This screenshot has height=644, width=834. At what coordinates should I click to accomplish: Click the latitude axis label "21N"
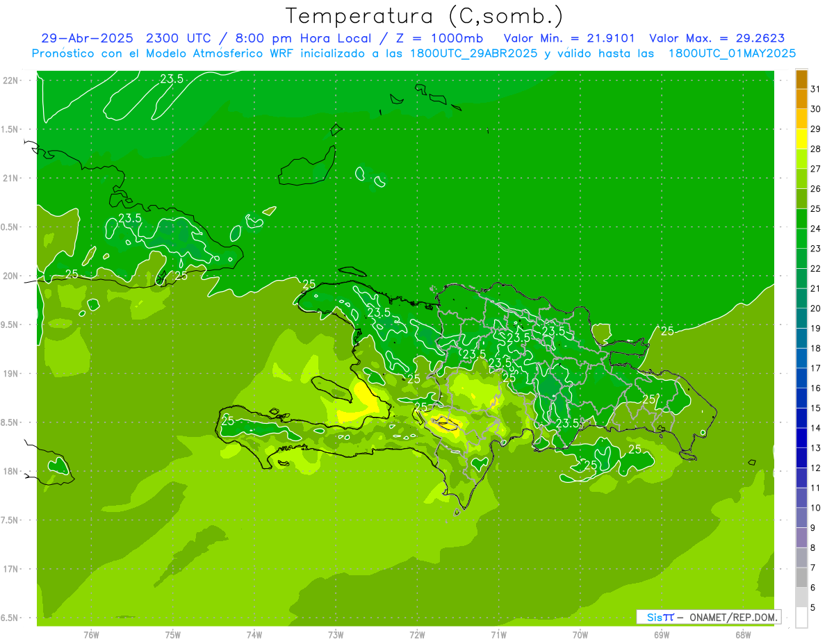tap(11, 178)
